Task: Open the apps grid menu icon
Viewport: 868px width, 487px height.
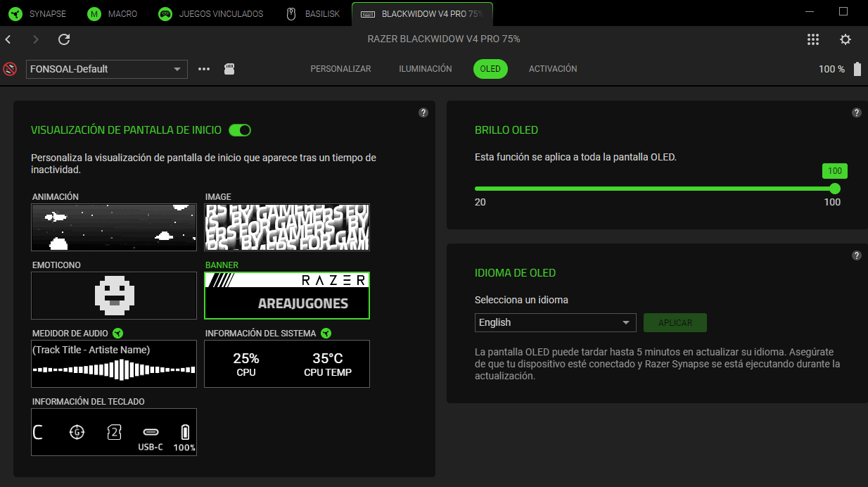Action: tap(813, 39)
